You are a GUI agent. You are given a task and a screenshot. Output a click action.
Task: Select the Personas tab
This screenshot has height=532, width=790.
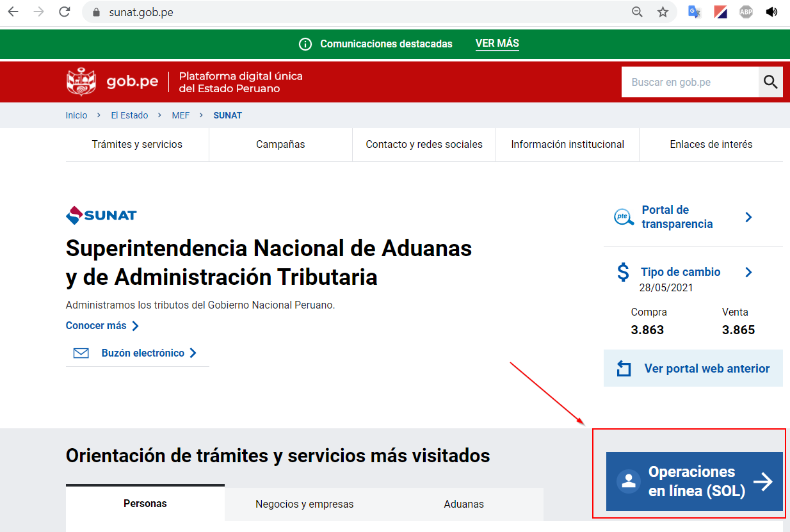[x=145, y=503]
